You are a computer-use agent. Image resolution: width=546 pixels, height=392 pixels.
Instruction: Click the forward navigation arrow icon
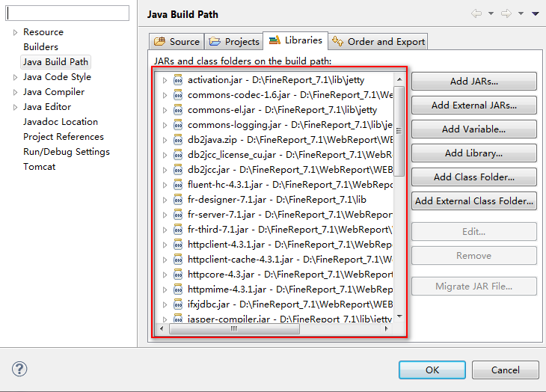tap(506, 13)
